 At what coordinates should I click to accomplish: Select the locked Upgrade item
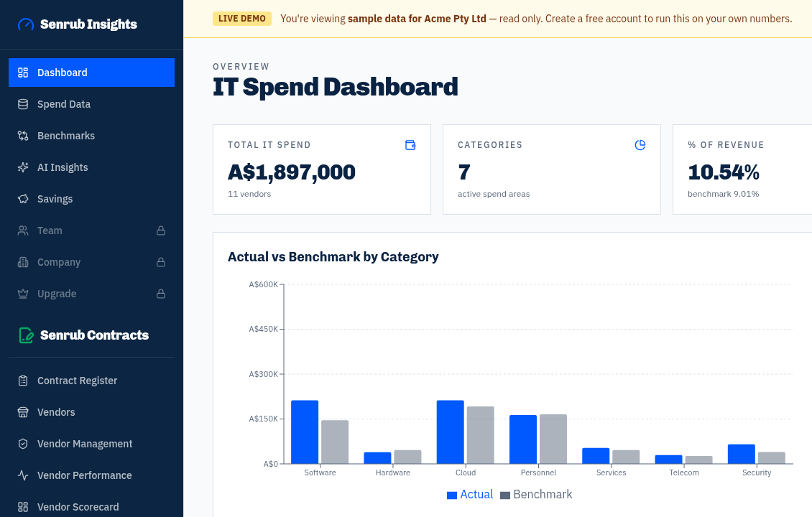92,294
